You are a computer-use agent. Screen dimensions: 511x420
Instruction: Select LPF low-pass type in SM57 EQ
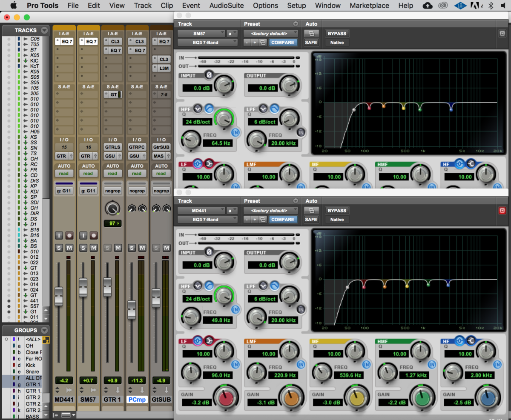274,109
